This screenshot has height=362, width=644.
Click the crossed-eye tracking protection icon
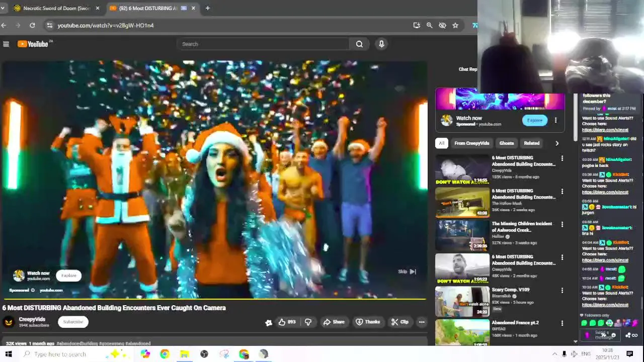pos(442,25)
